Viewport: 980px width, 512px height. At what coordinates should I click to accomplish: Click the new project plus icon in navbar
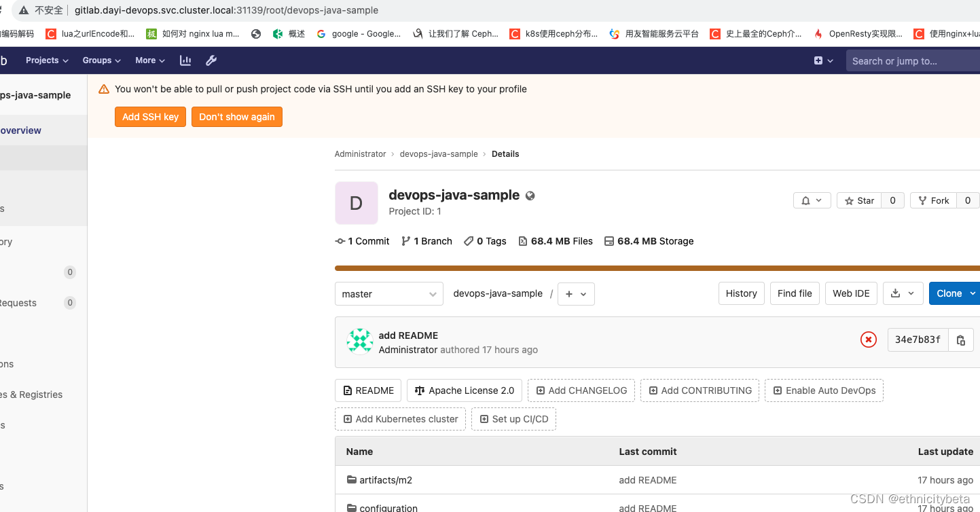pyautogui.click(x=818, y=60)
